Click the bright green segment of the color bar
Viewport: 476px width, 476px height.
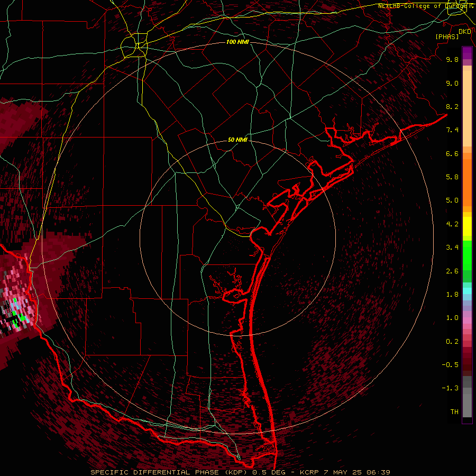point(467,255)
